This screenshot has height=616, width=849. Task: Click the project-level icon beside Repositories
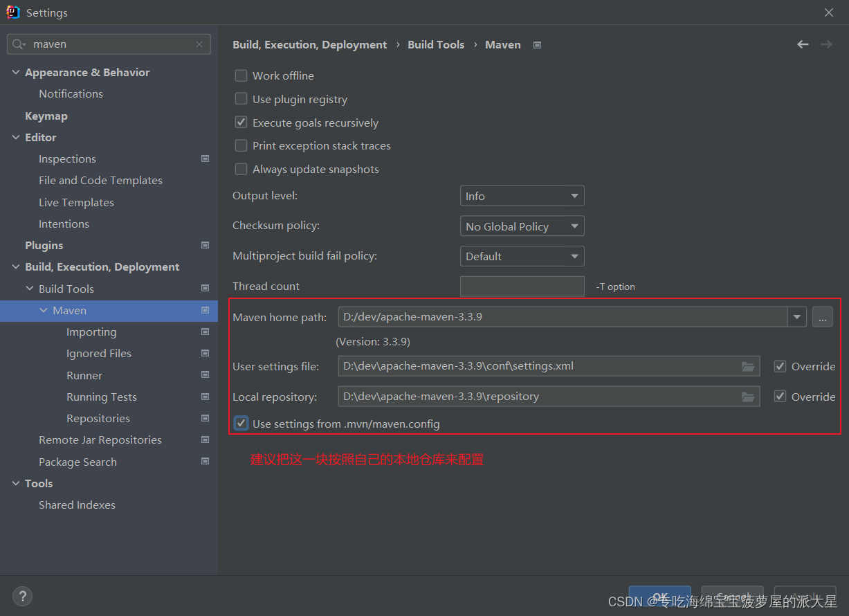tap(205, 418)
